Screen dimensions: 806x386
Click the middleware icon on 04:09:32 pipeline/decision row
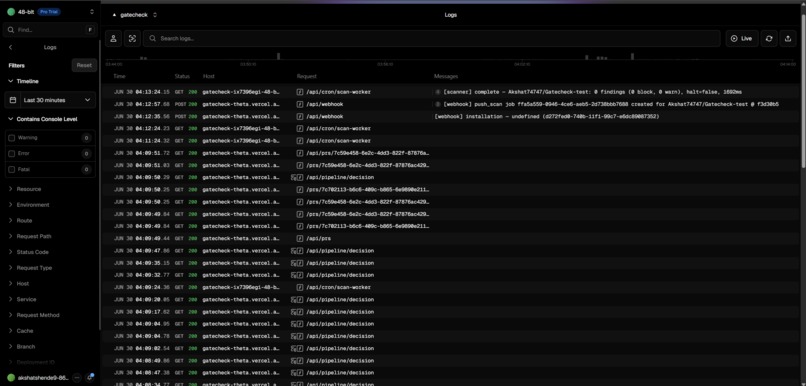[294, 275]
